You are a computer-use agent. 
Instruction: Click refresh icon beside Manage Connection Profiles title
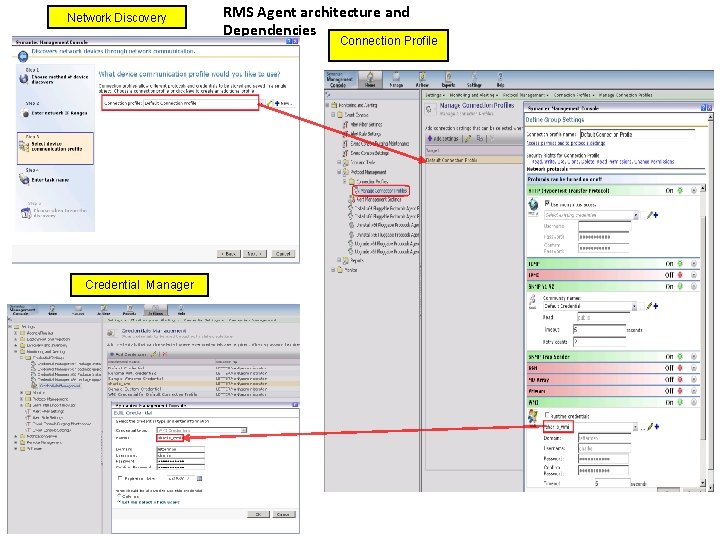click(429, 109)
